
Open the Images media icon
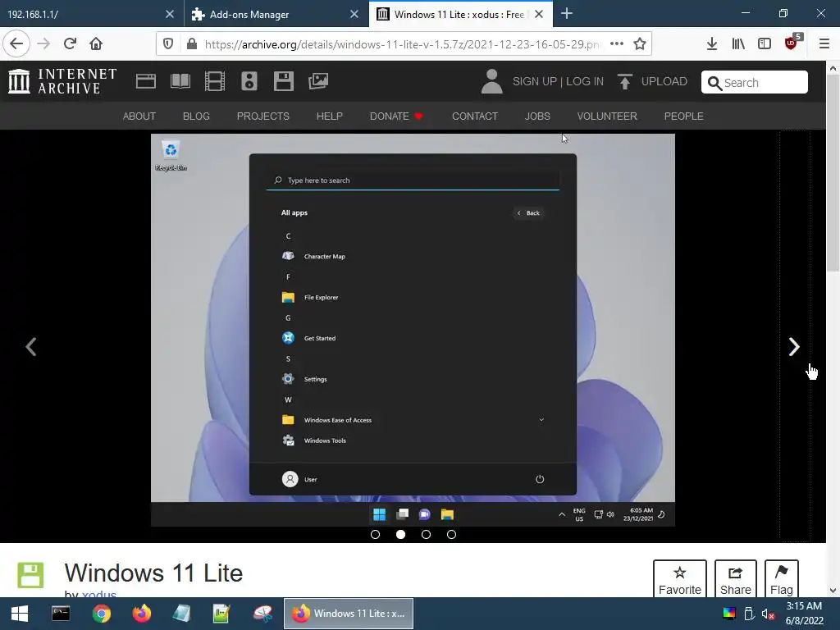318,81
